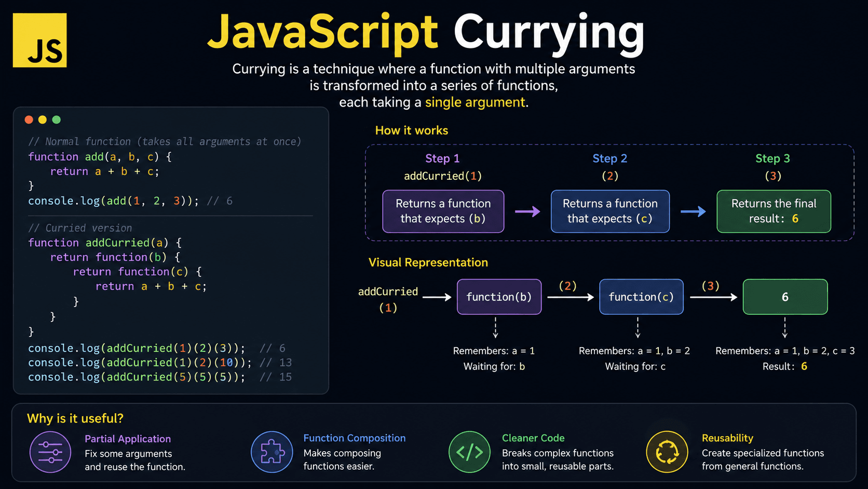The width and height of the screenshot is (868, 489).
Task: Click the 'Returns a function that expects (c)' box
Action: pyautogui.click(x=610, y=211)
